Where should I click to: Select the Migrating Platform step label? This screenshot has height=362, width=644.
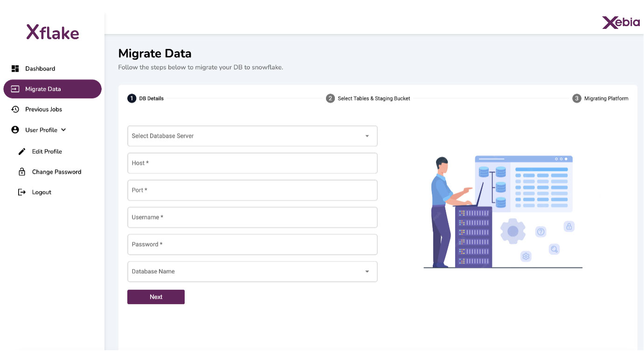(606, 98)
